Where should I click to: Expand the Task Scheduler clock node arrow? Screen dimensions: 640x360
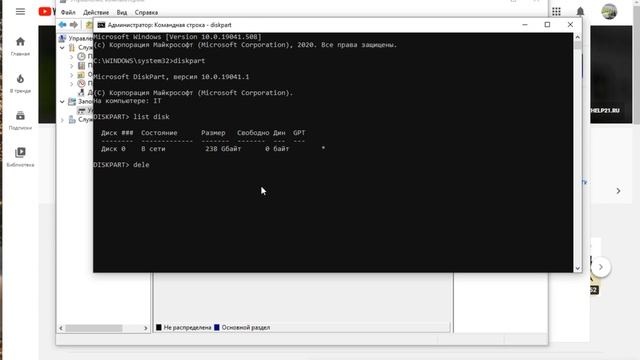point(71,57)
